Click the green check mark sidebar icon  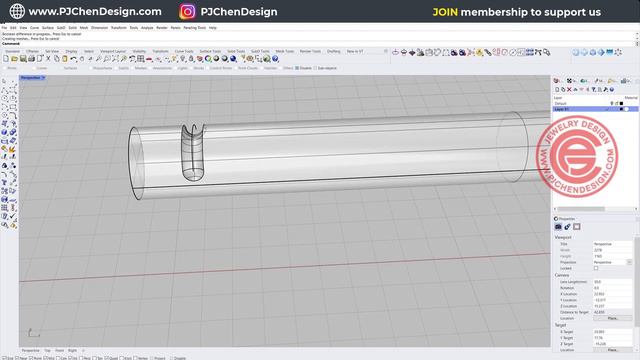[13, 216]
